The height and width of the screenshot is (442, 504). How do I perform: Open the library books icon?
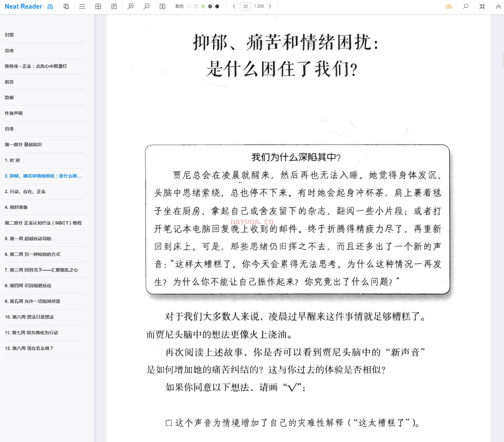point(66,6)
